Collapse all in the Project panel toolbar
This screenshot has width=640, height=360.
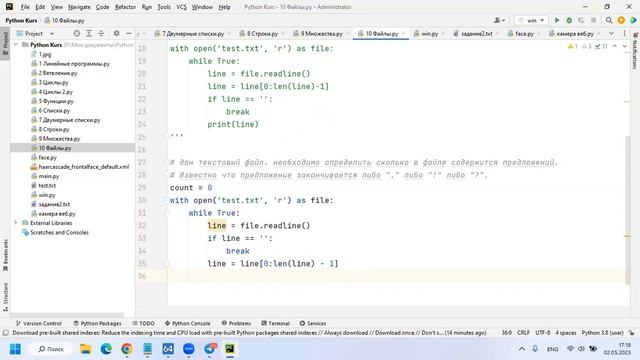click(x=101, y=33)
